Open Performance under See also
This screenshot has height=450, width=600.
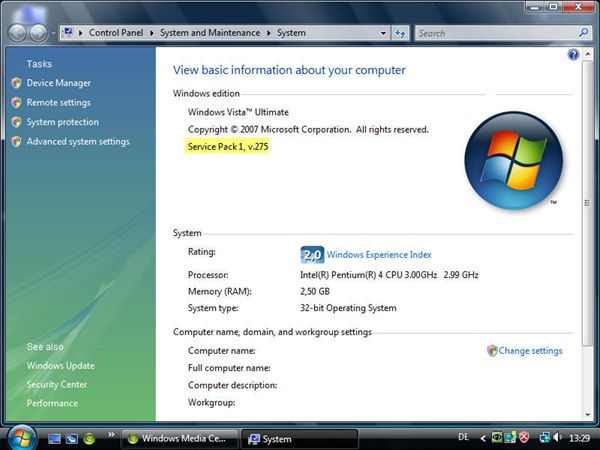[52, 403]
